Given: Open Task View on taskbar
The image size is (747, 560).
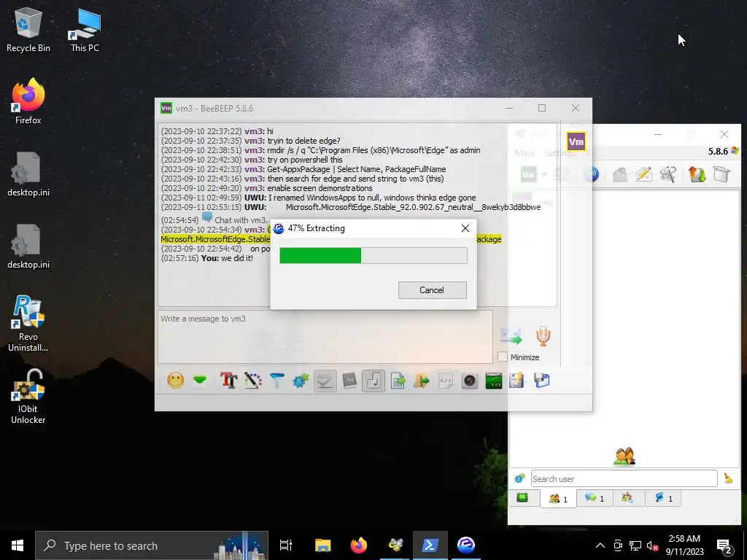Looking at the screenshot, I should click(286, 545).
